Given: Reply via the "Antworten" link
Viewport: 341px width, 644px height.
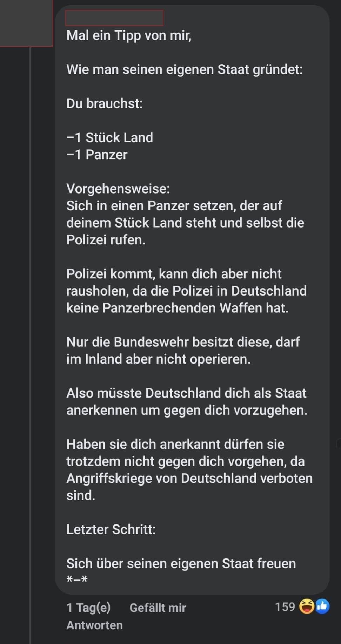Looking at the screenshot, I should click(94, 625).
